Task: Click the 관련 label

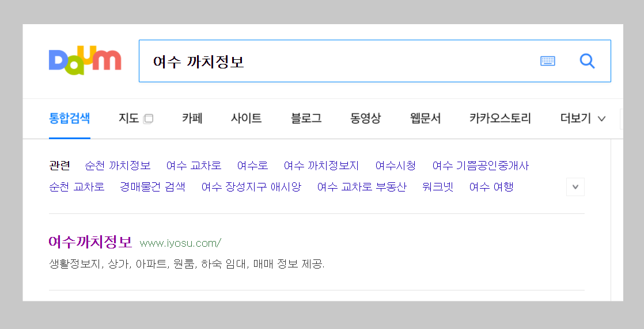Action: [59, 166]
